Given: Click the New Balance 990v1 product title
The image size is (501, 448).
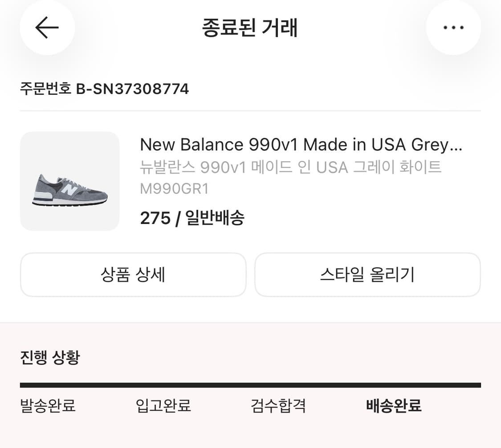Looking at the screenshot, I should tap(301, 144).
